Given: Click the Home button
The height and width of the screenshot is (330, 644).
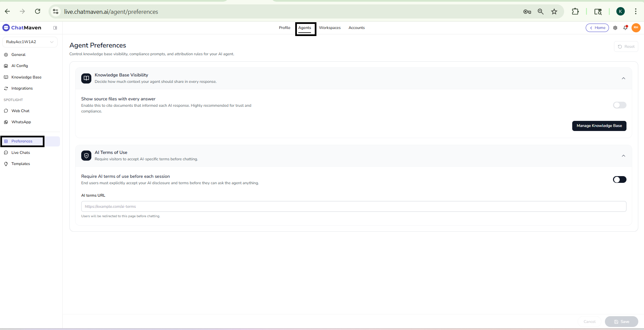Looking at the screenshot, I should tap(597, 28).
